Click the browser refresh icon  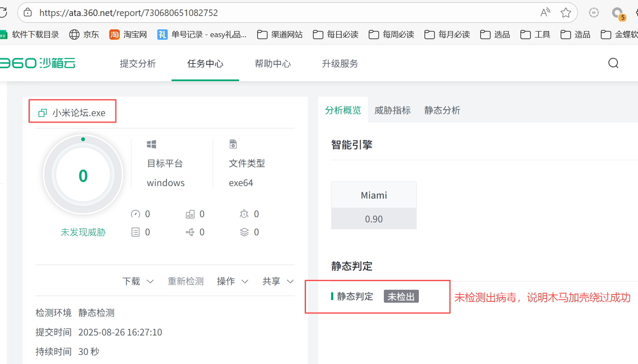point(3,13)
